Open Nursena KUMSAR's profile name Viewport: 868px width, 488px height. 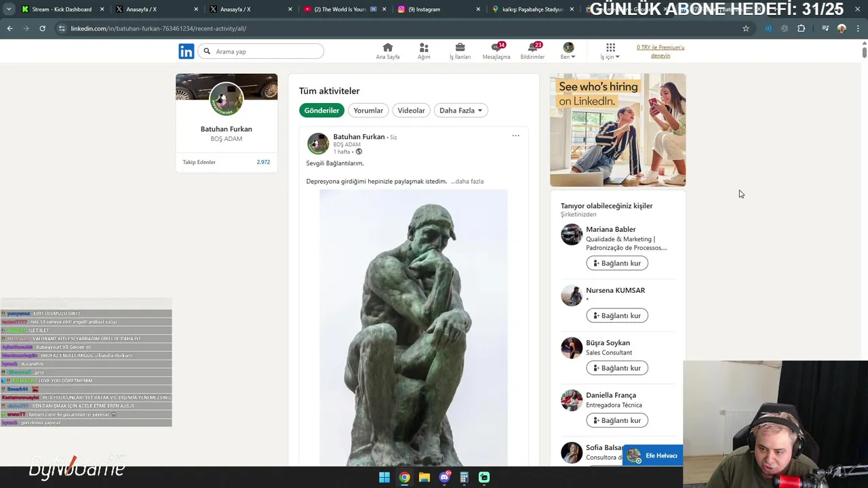615,290
